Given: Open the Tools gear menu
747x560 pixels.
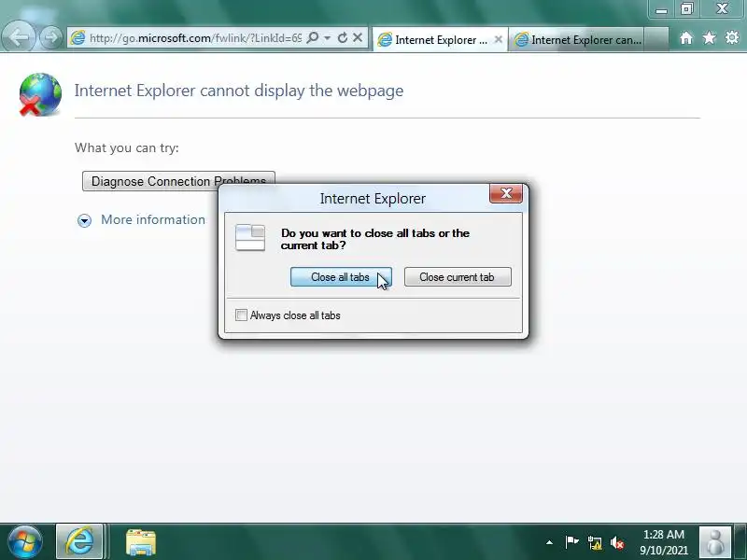Looking at the screenshot, I should 732,37.
